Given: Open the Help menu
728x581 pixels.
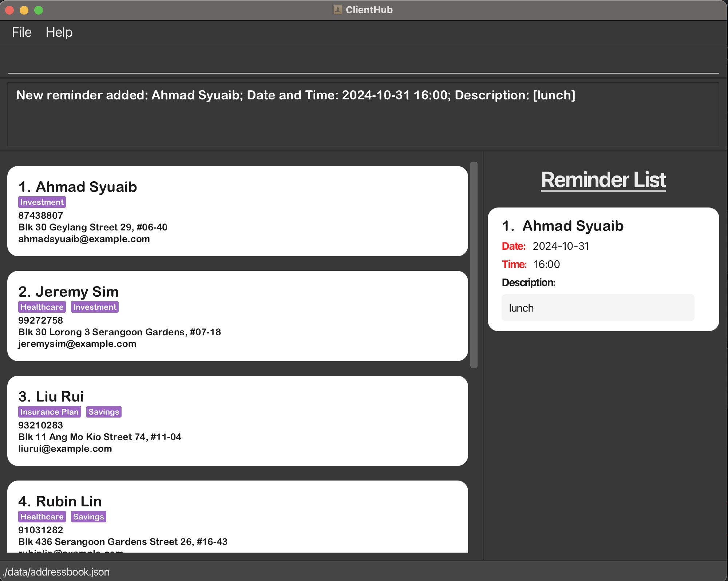Looking at the screenshot, I should tap(59, 32).
